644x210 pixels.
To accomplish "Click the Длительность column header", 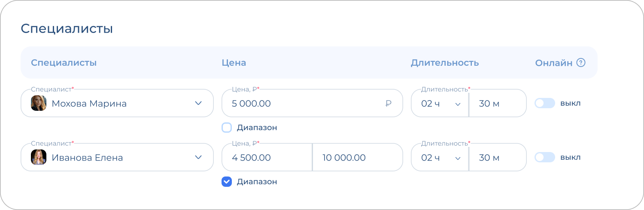I will [x=445, y=63].
